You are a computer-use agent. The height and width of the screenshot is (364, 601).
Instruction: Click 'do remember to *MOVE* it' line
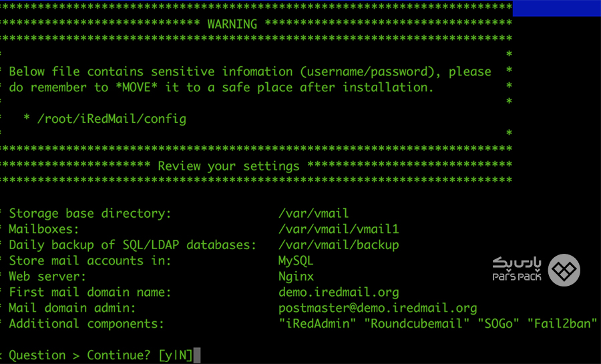click(221, 87)
